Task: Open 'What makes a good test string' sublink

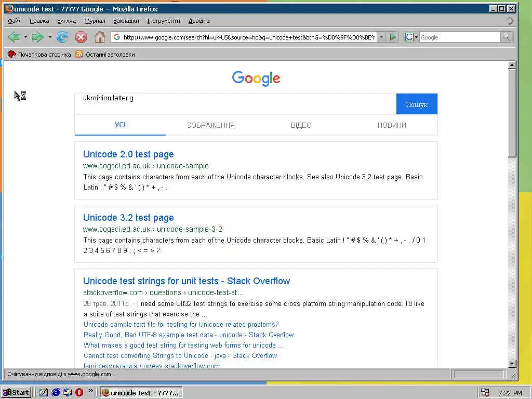Action: pyautogui.click(x=183, y=345)
